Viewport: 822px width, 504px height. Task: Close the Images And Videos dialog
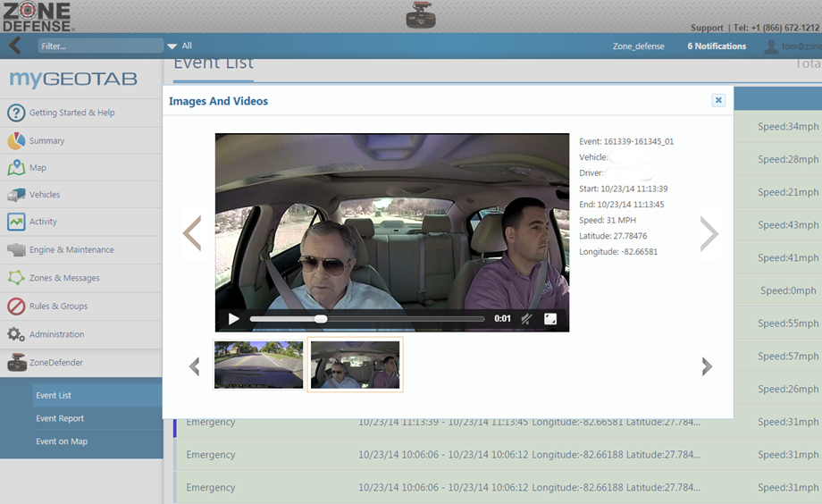(718, 101)
